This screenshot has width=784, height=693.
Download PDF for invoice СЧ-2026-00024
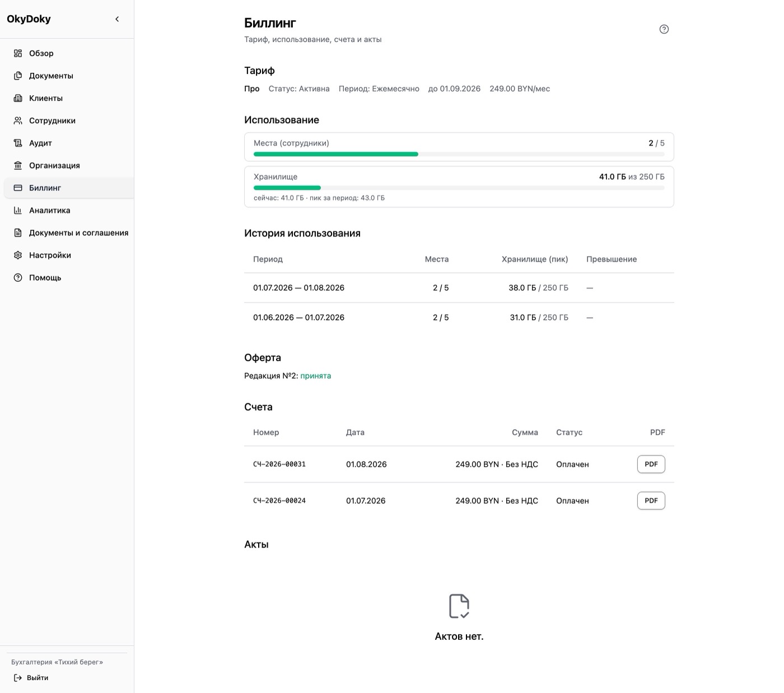651,501
